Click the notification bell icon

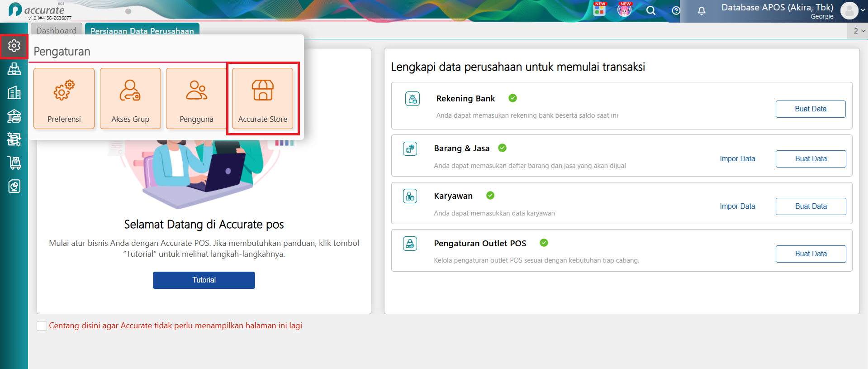702,11
